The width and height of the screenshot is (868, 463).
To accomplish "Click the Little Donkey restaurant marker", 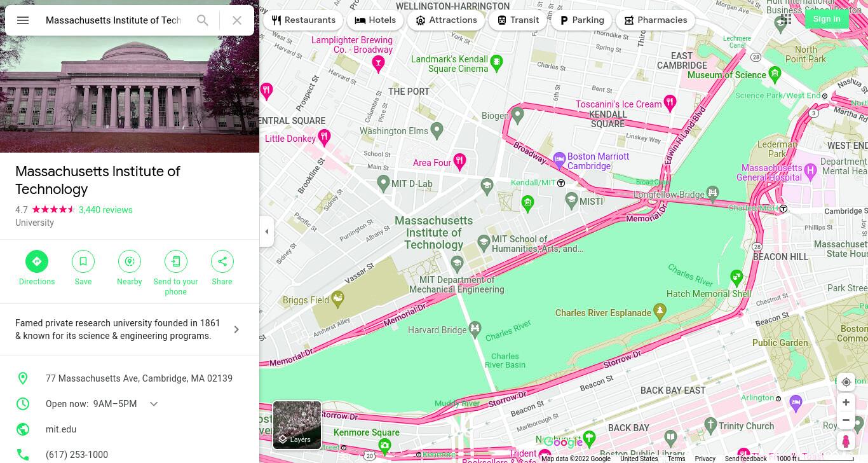I will [324, 137].
